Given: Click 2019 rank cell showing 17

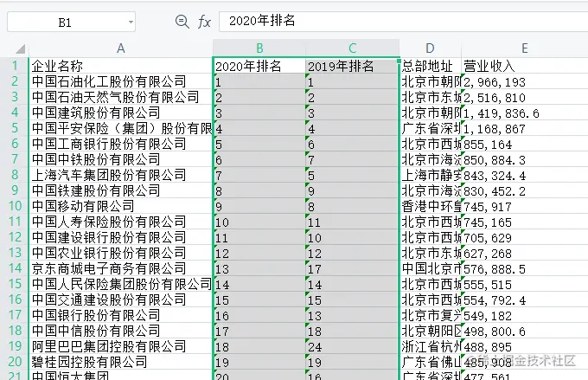Looking at the screenshot, I should coord(352,268).
